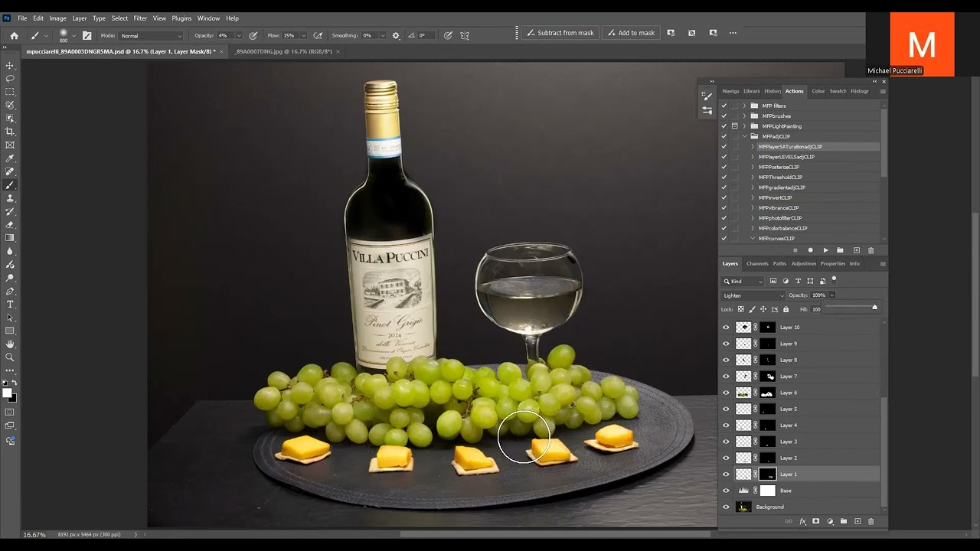This screenshot has width=980, height=551.
Task: Delete layer with trash icon
Action: pos(871,521)
